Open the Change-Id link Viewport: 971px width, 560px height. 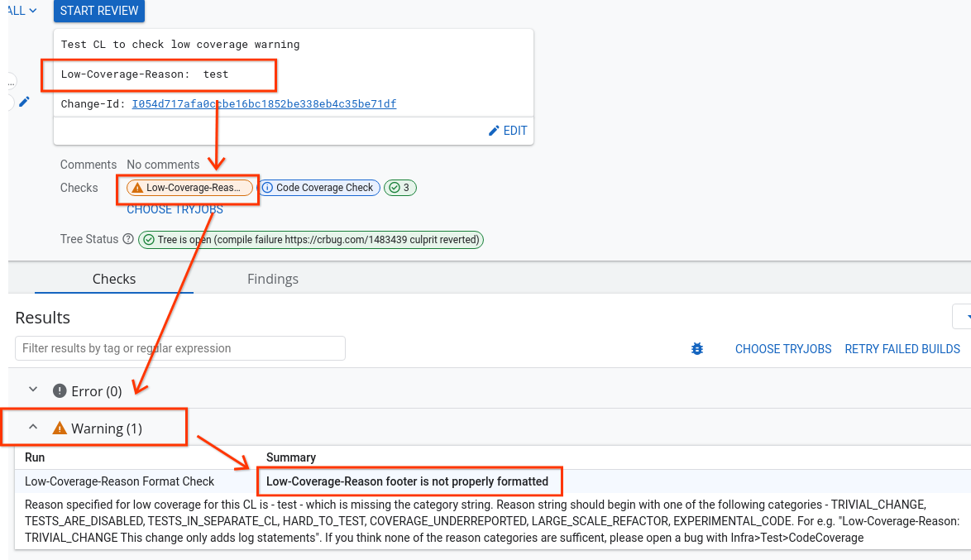coord(264,103)
